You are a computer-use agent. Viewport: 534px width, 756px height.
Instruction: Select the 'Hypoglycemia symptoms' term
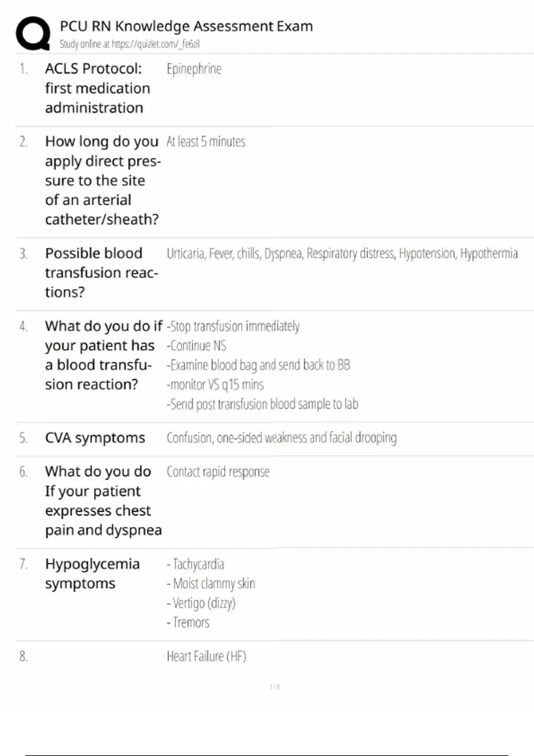[92, 574]
